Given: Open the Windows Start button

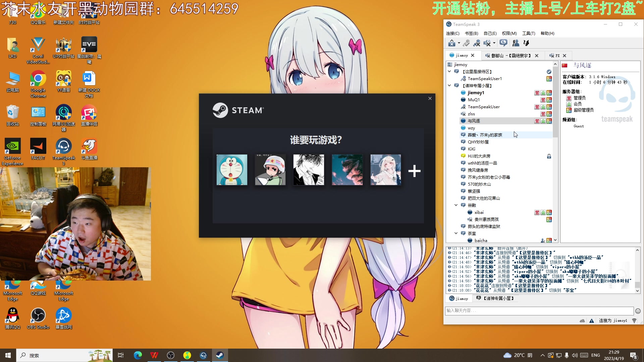Looking at the screenshot, I should [x=8, y=355].
